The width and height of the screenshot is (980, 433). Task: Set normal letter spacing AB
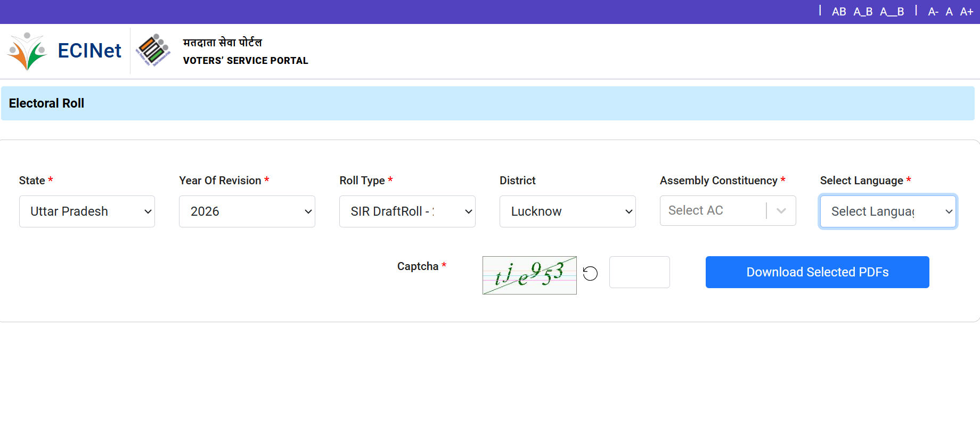tap(839, 12)
